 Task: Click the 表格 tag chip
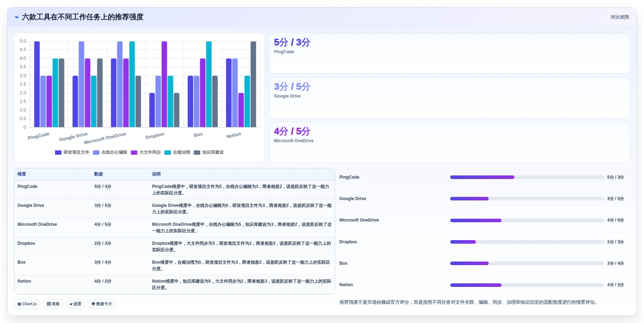click(x=53, y=304)
